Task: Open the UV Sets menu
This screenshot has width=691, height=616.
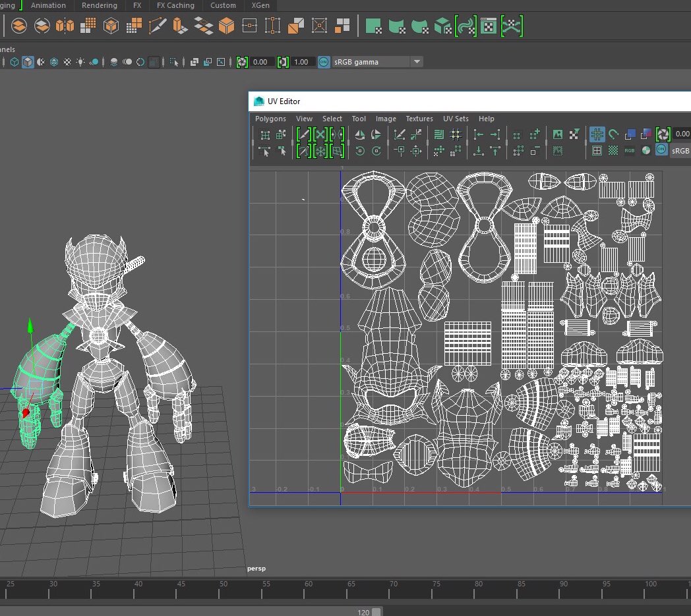Action: coord(456,119)
